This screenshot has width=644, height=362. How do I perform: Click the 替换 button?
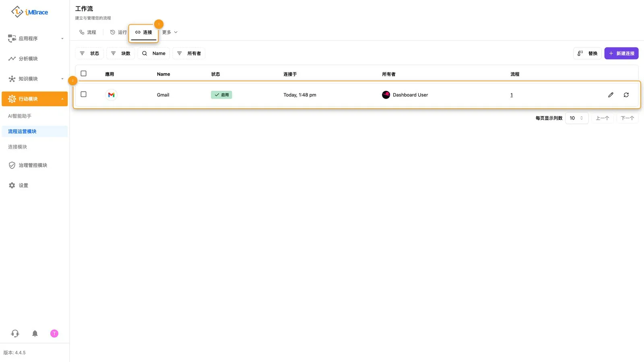(587, 53)
